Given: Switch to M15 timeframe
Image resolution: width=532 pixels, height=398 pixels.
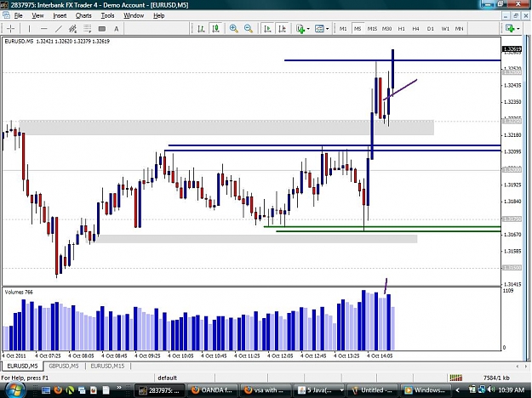Looking at the screenshot, I should [x=372, y=29].
